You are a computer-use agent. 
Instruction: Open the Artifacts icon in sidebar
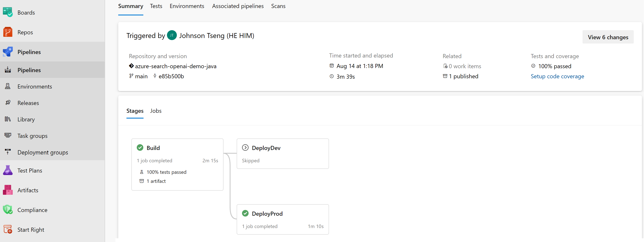[x=8, y=190]
